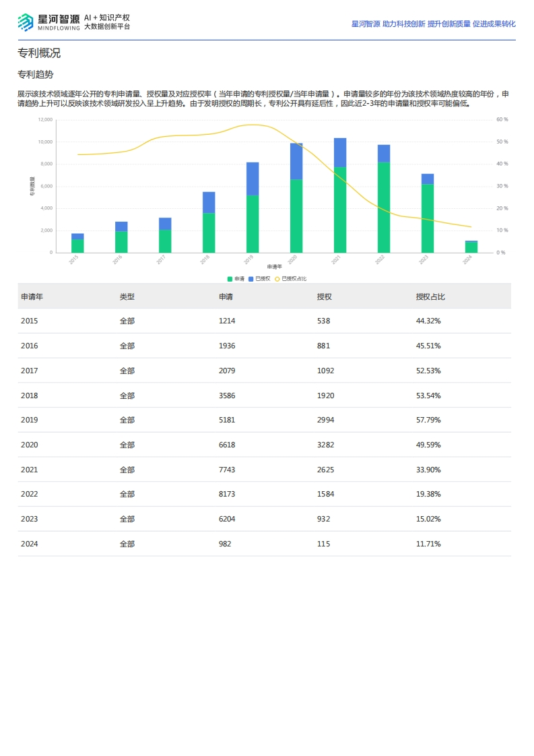Select the value 5181
This screenshot has width=534, height=756.
point(227,420)
